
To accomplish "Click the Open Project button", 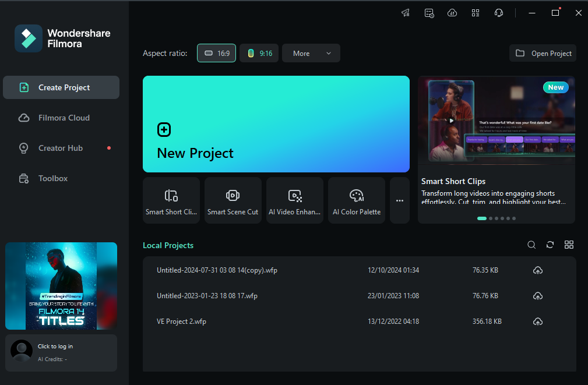I will click(543, 53).
